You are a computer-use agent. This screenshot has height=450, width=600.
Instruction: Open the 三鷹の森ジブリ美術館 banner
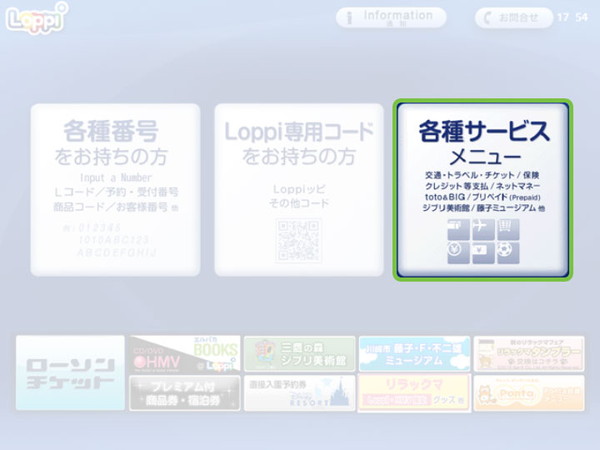[x=300, y=354]
